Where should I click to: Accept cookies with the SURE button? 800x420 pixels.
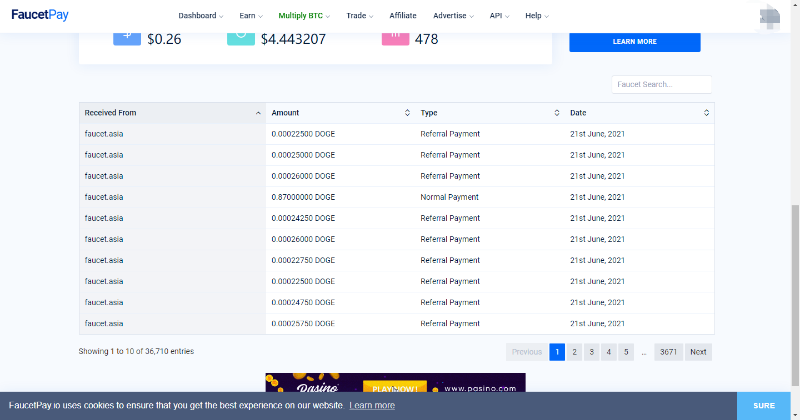click(764, 406)
